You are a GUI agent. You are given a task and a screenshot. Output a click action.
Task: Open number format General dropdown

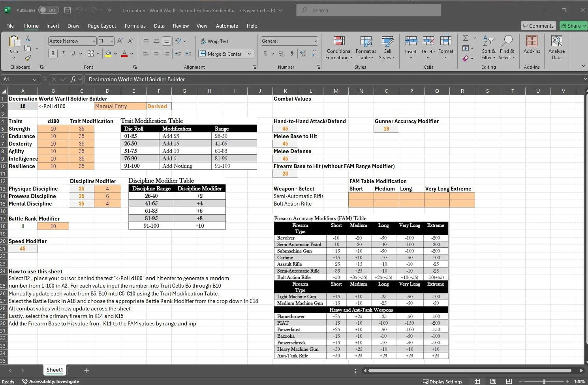coord(316,41)
